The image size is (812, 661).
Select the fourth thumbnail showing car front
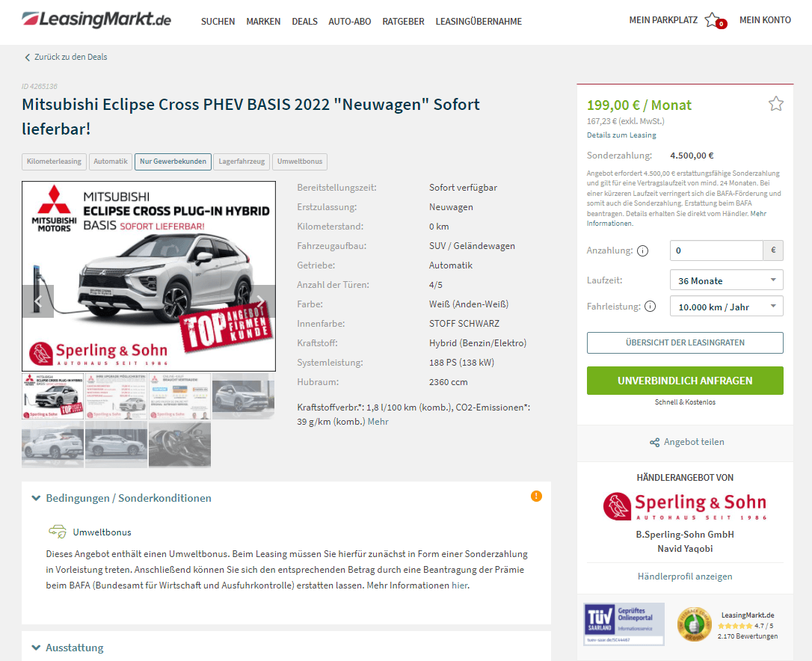244,396
